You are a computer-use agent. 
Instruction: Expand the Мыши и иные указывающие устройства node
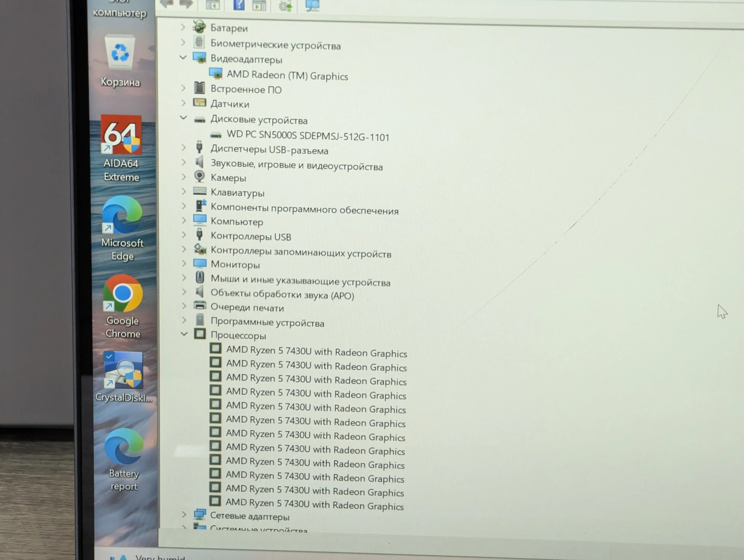(184, 277)
